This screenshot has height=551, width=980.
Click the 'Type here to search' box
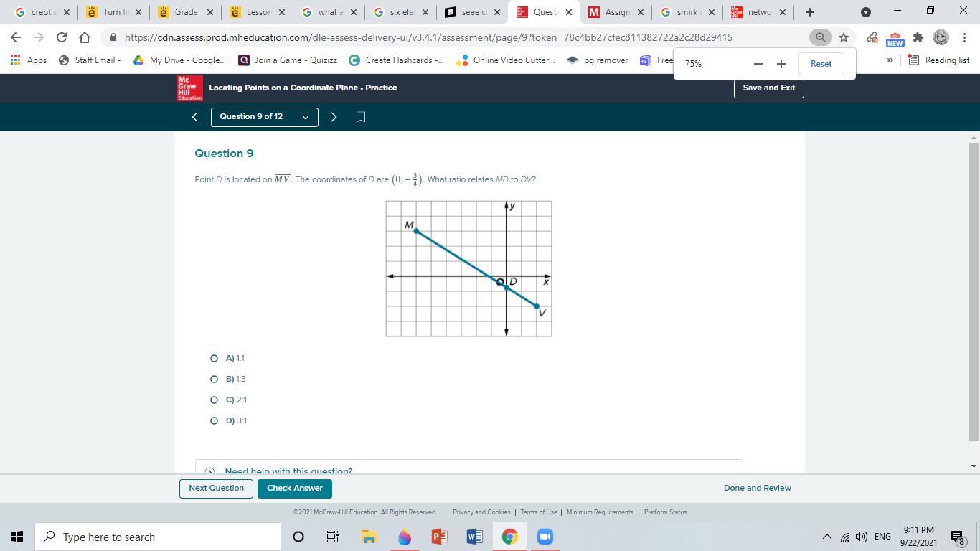[158, 537]
